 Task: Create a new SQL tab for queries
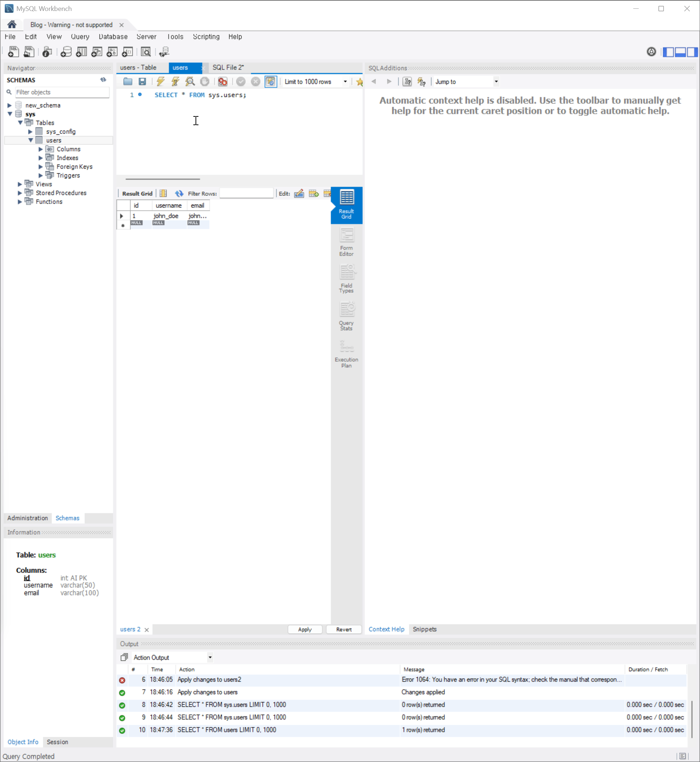13,51
